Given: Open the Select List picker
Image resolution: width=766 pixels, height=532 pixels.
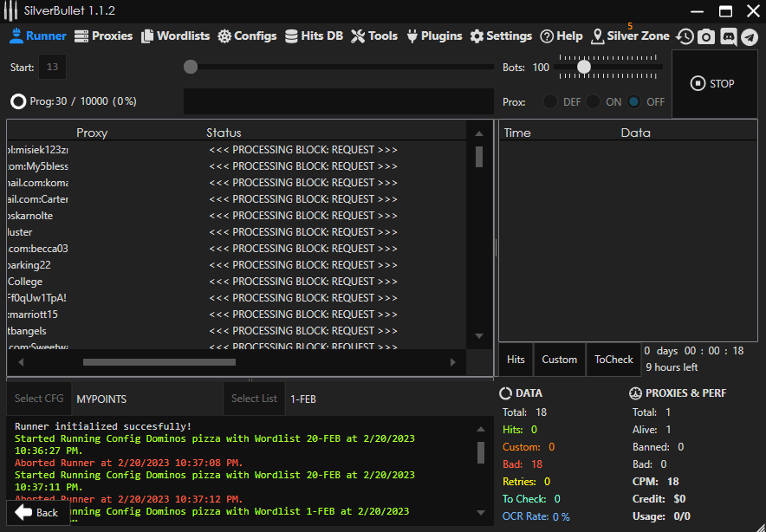Looking at the screenshot, I should point(254,399).
